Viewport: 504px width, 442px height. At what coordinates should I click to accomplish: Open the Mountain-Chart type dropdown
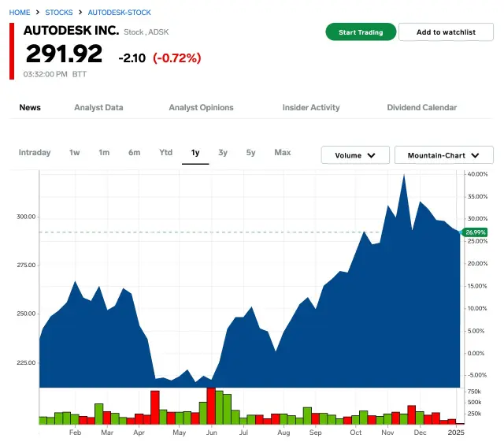(x=443, y=155)
